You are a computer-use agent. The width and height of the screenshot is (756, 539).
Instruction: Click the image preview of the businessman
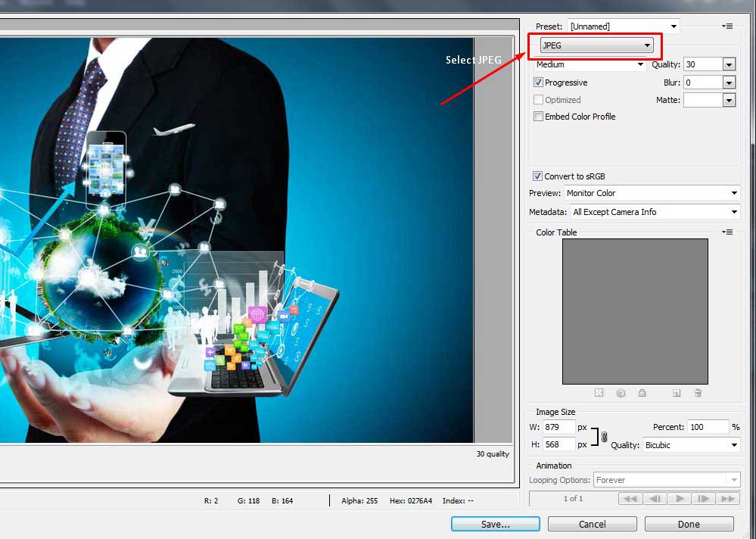pos(237,240)
